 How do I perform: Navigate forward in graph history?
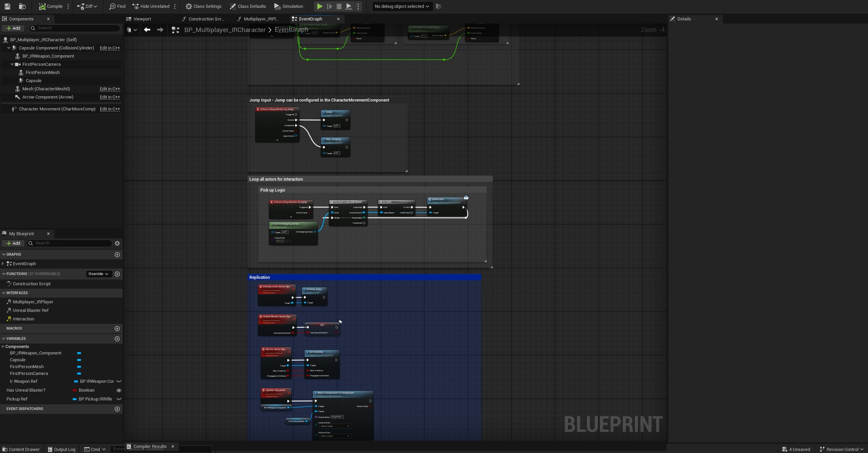coord(160,30)
